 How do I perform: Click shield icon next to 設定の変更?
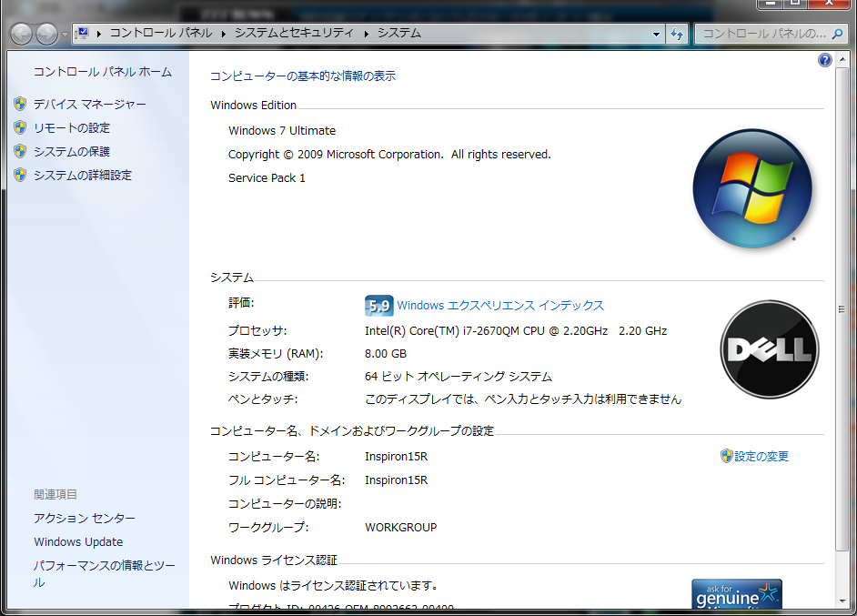tap(726, 456)
